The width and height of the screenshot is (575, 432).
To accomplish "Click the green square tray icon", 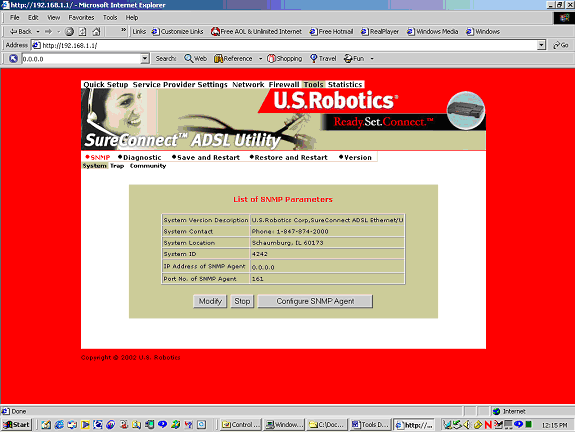I will (x=528, y=424).
